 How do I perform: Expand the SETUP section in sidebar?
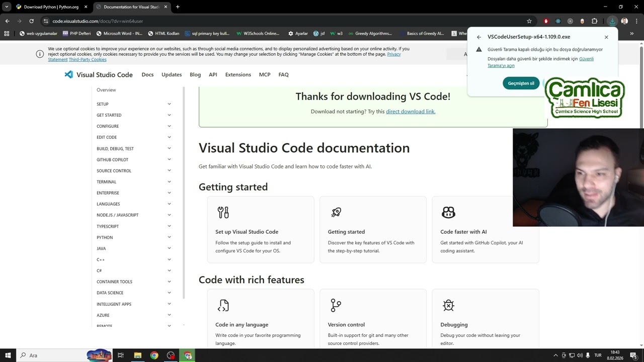click(134, 104)
